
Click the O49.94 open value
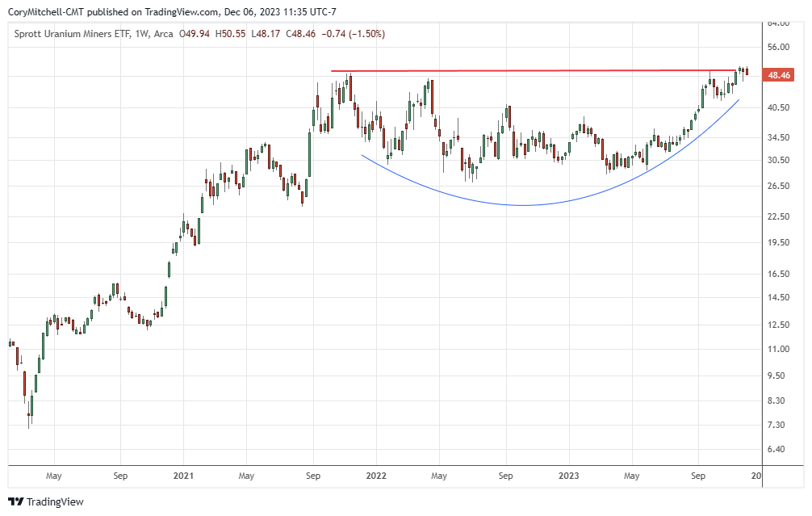(x=195, y=34)
